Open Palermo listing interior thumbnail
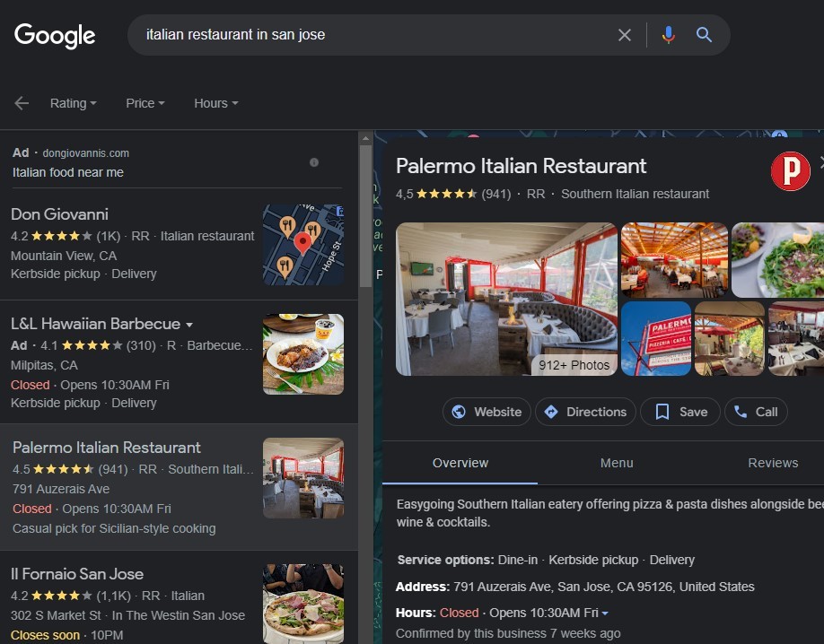Screen dimensions: 824x644 coord(303,478)
